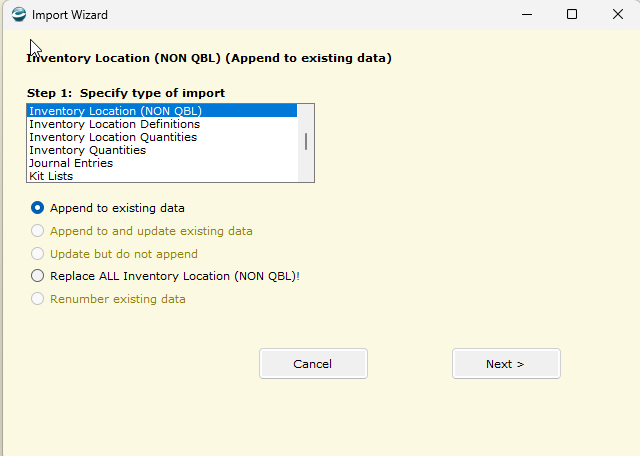This screenshot has height=456, width=640.
Task: Choose Inventory Location Definitions import type
Action: click(162, 124)
